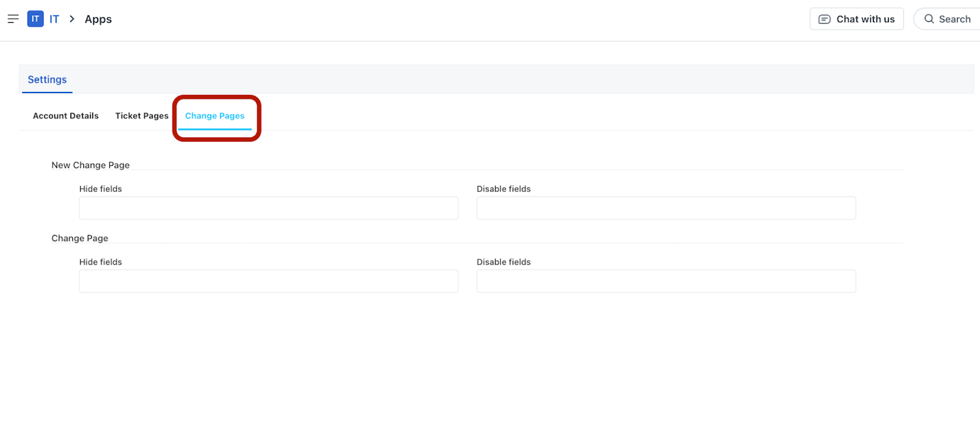Image resolution: width=980 pixels, height=448 pixels.
Task: Open the Chat with us button
Action: pyautogui.click(x=856, y=19)
